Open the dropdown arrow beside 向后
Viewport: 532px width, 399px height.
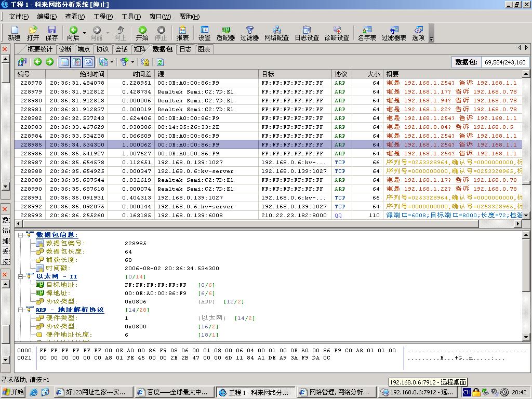(x=84, y=33)
